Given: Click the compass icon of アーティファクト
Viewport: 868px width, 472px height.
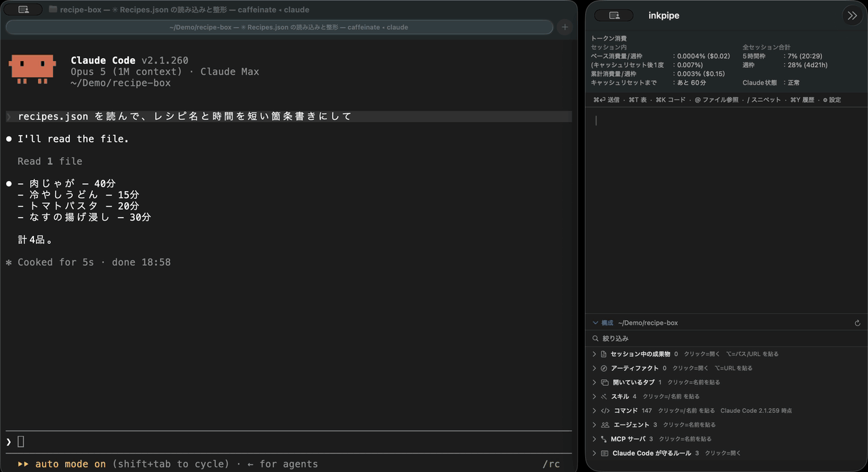Looking at the screenshot, I should (604, 368).
